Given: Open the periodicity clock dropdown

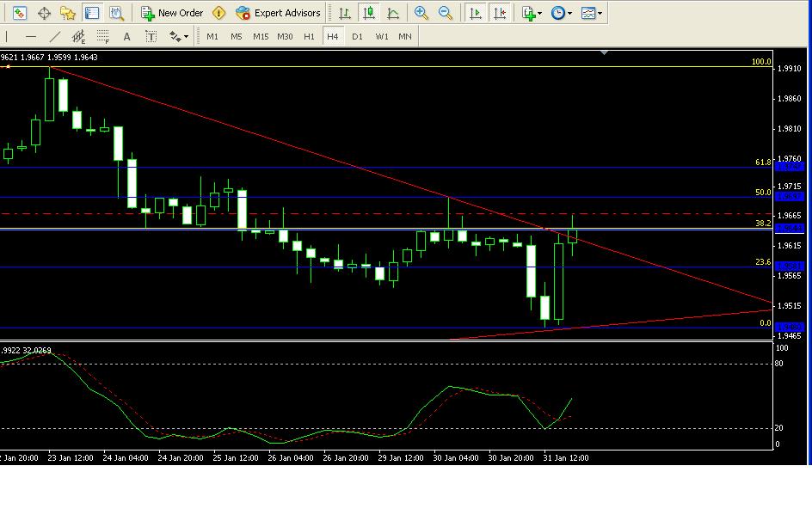Looking at the screenshot, I should [x=562, y=13].
